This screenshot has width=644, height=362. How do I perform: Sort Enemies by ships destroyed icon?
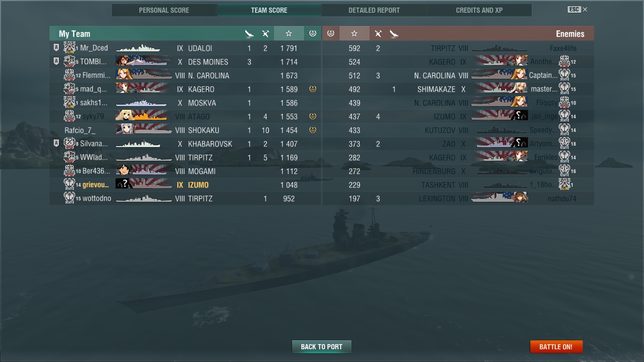pos(394,33)
